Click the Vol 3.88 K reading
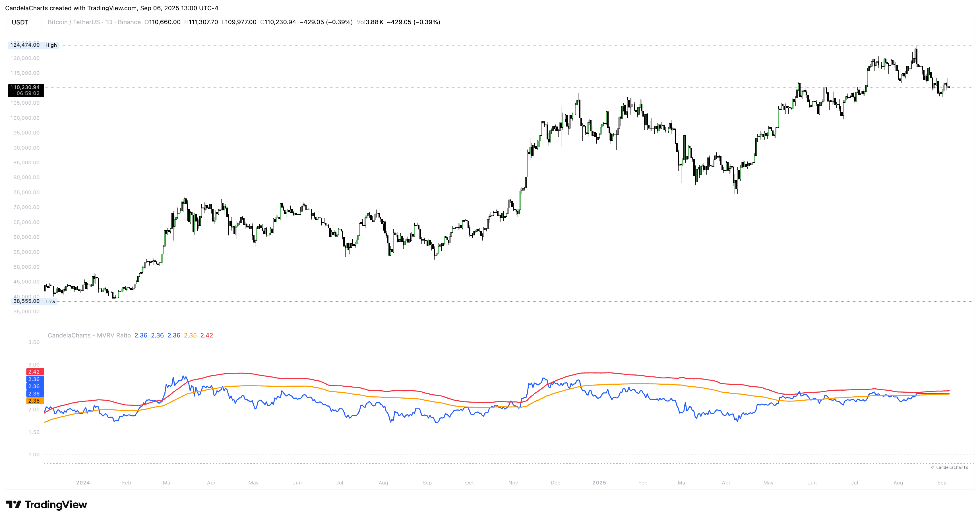980x520 pixels. [370, 22]
